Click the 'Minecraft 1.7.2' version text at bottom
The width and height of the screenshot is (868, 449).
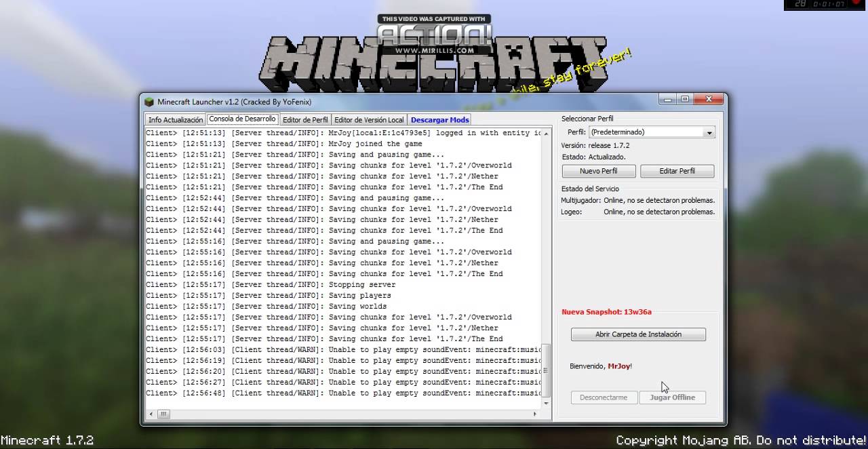47,440
